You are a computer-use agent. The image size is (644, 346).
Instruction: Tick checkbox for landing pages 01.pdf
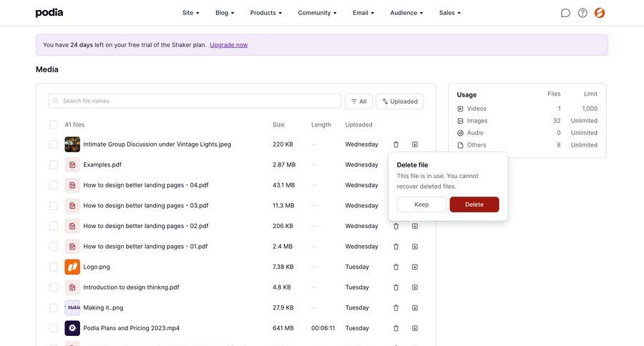click(x=54, y=247)
